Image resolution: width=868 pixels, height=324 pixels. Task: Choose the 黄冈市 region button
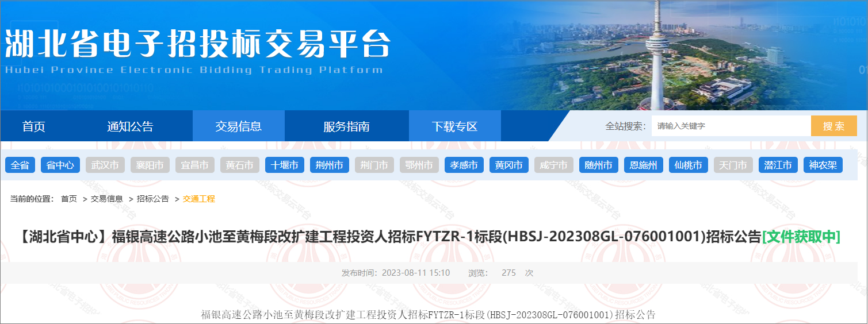pos(509,165)
